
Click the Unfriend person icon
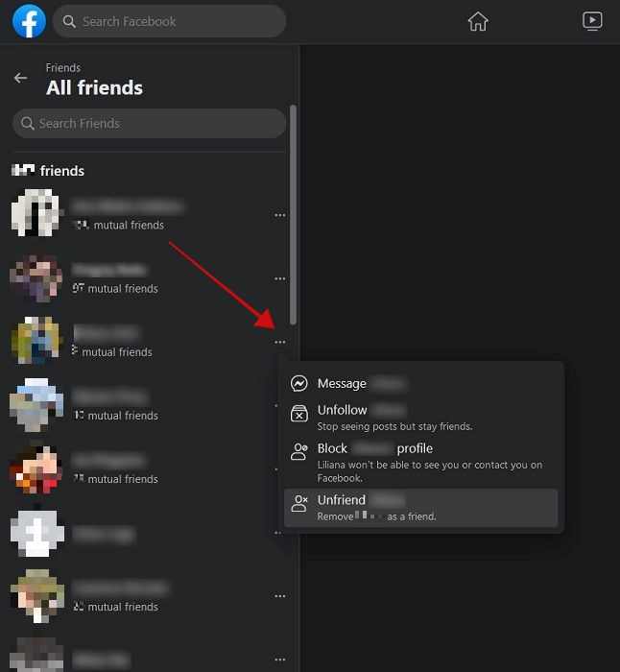pos(299,503)
